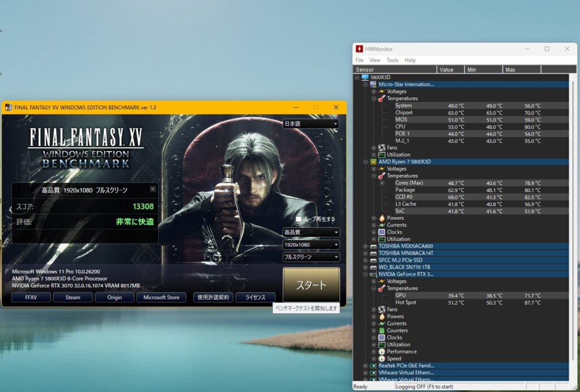
Task: Click the fan icon beside the RTX Fans row
Action: pyautogui.click(x=382, y=309)
